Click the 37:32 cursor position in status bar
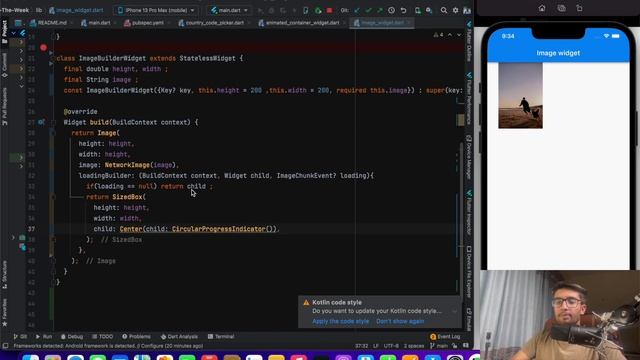640x360 pixels. pos(361,346)
